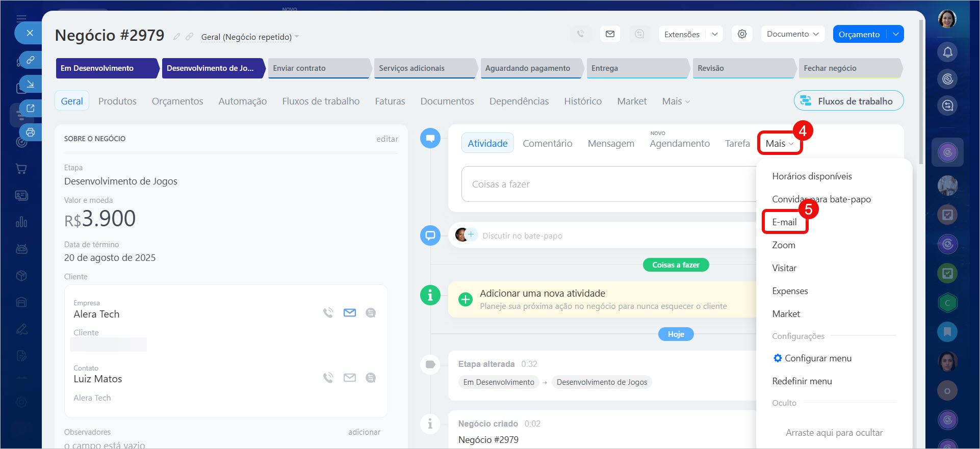
Task: Click the Fluxos de trabalho button
Action: 848,101
